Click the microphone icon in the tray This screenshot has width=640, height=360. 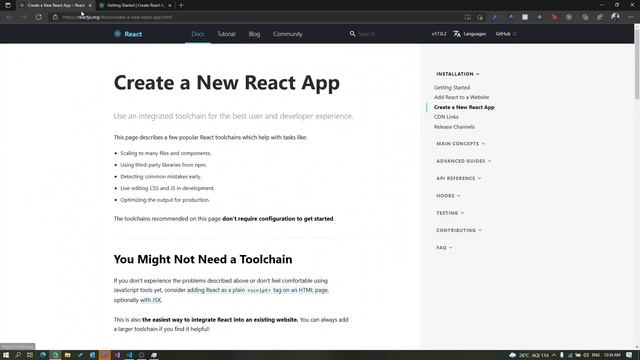(562, 355)
